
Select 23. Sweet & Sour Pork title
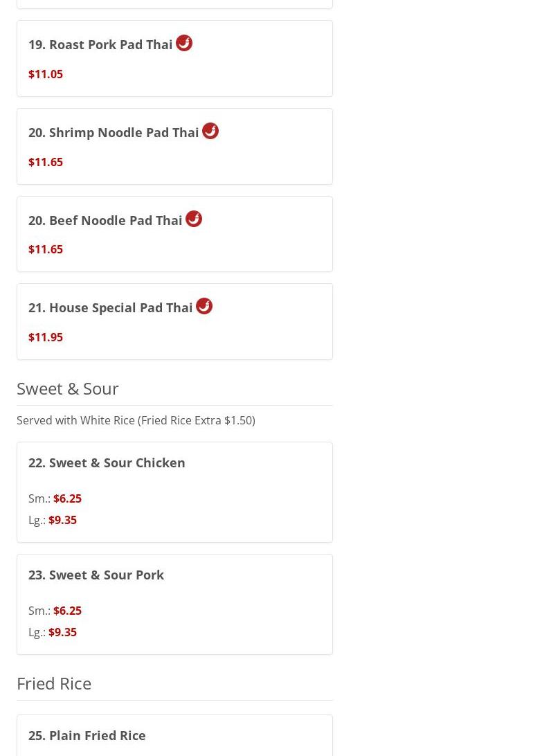[96, 575]
